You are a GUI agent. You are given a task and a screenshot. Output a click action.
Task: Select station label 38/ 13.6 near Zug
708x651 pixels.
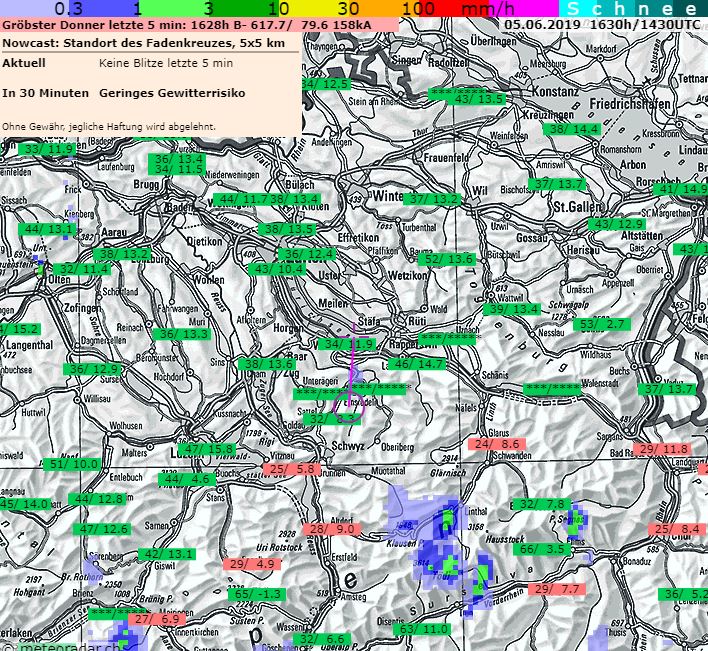point(267,364)
